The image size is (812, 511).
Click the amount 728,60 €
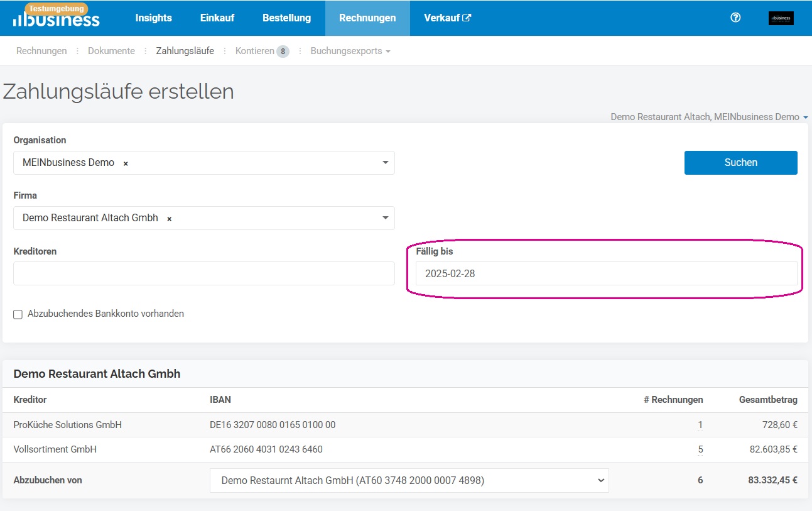click(780, 425)
